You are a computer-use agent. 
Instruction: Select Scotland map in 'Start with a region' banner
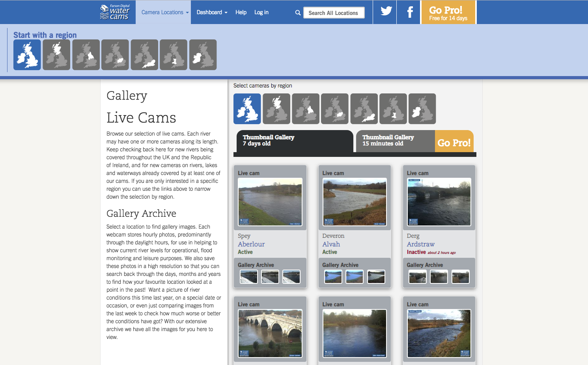click(56, 55)
